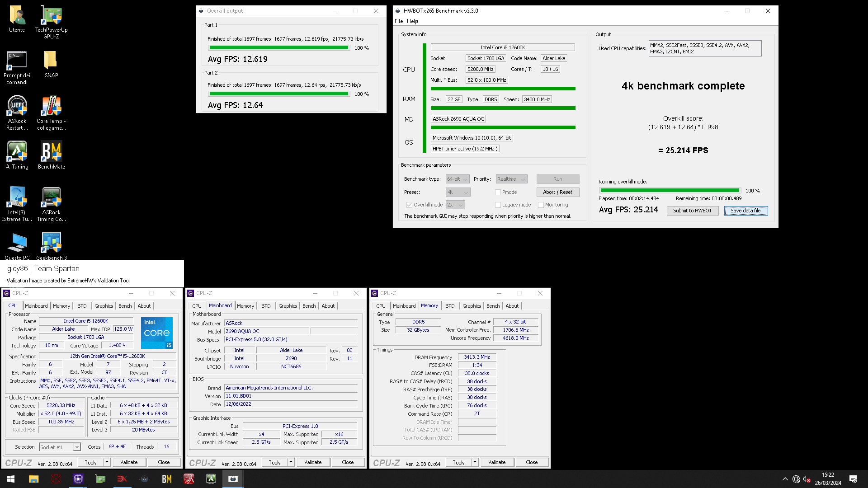Click the Tools button in the first CPU-Z window
The image size is (868, 488).
(90, 462)
